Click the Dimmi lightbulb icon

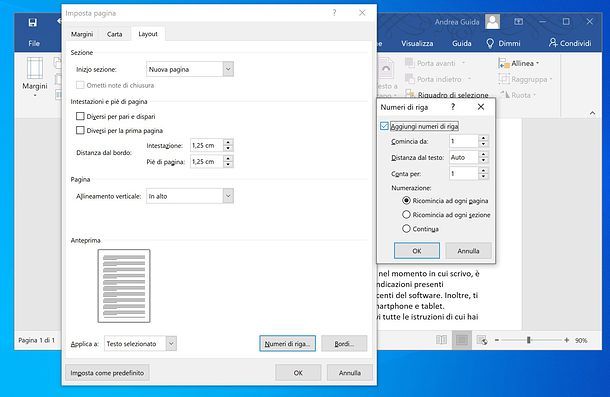tap(490, 43)
